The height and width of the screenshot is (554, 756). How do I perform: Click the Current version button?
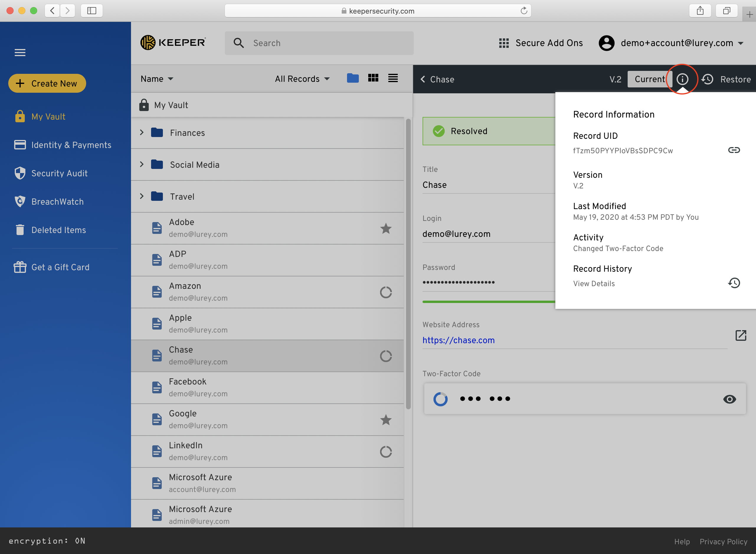649,79
